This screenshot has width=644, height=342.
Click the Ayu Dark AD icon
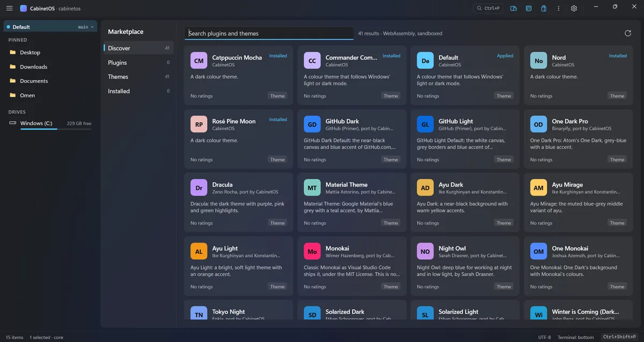coord(426,188)
